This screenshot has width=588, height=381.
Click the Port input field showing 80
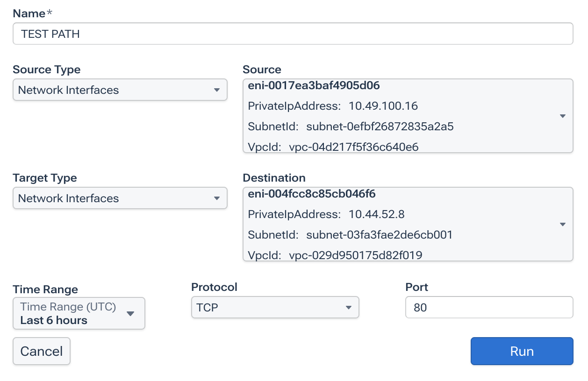[x=489, y=308]
